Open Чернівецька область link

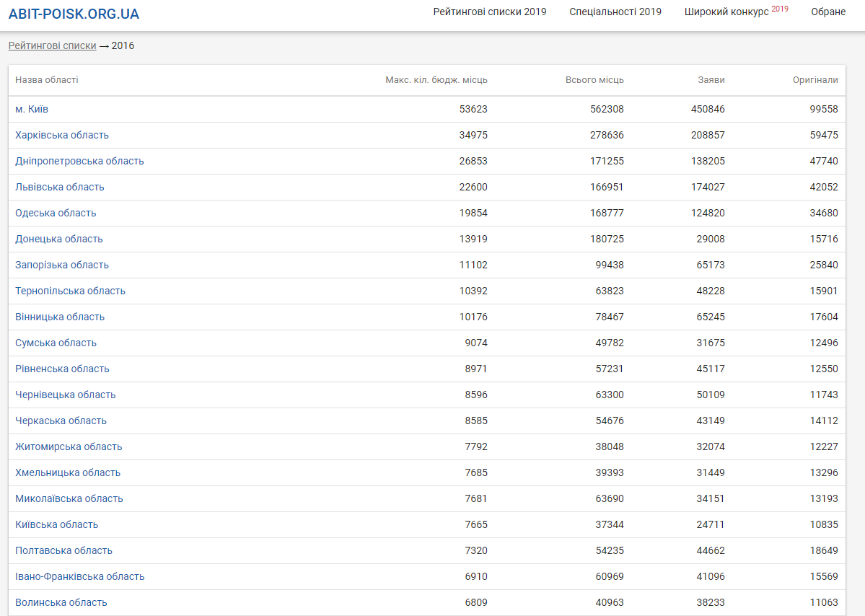pyautogui.click(x=66, y=395)
